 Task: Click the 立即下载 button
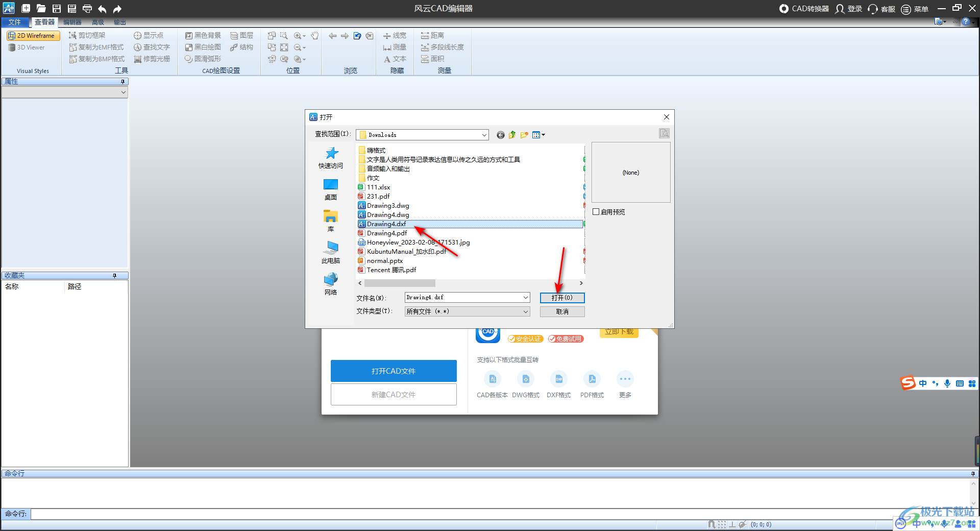tap(619, 332)
